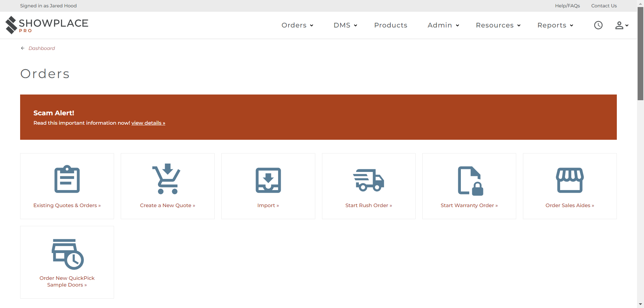Click the scrollbar down arrow
Image resolution: width=644 pixels, height=308 pixels.
click(640, 305)
